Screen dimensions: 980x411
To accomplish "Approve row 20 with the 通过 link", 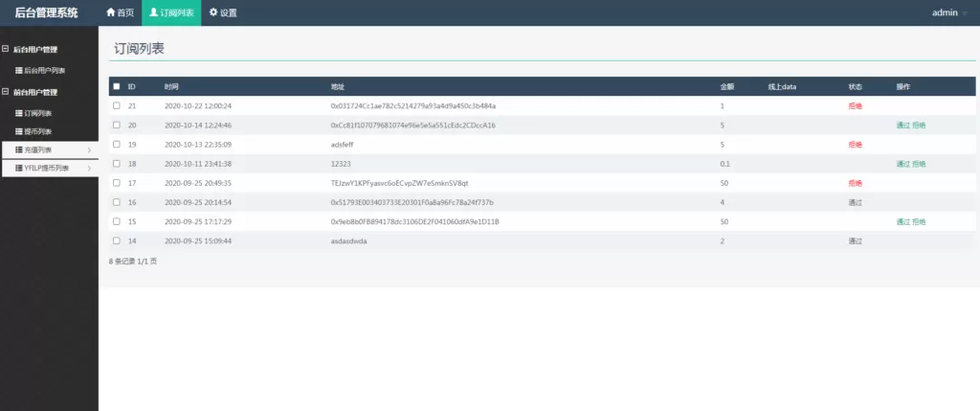I will pyautogui.click(x=902, y=126).
